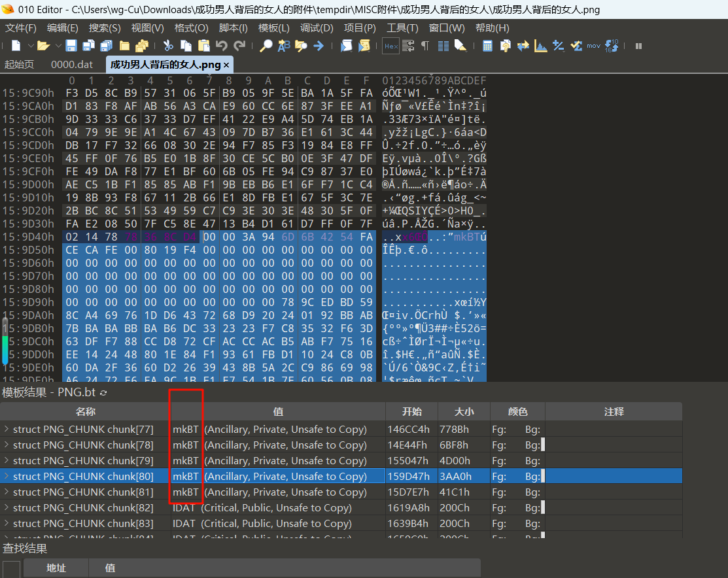Open the Compare files arrows icon

[x=523, y=46]
